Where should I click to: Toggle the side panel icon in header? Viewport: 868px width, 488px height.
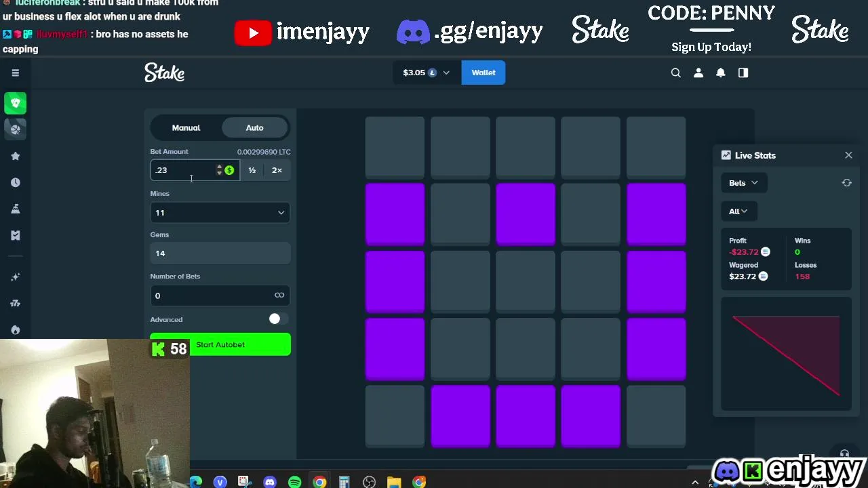tap(743, 73)
